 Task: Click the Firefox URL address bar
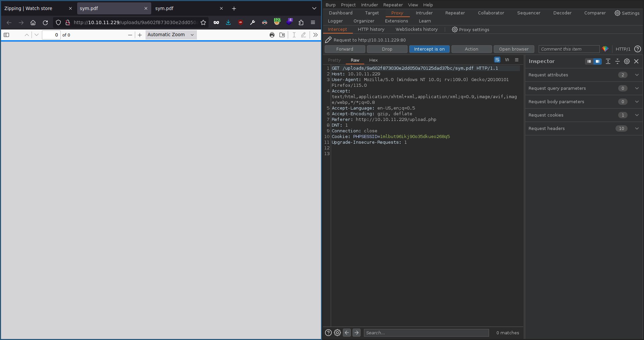pos(135,22)
